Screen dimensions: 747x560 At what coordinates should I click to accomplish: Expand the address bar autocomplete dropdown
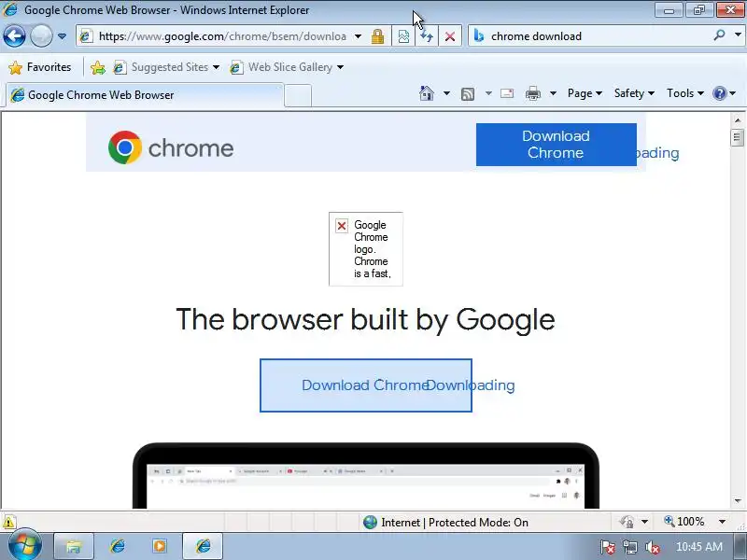(x=359, y=36)
